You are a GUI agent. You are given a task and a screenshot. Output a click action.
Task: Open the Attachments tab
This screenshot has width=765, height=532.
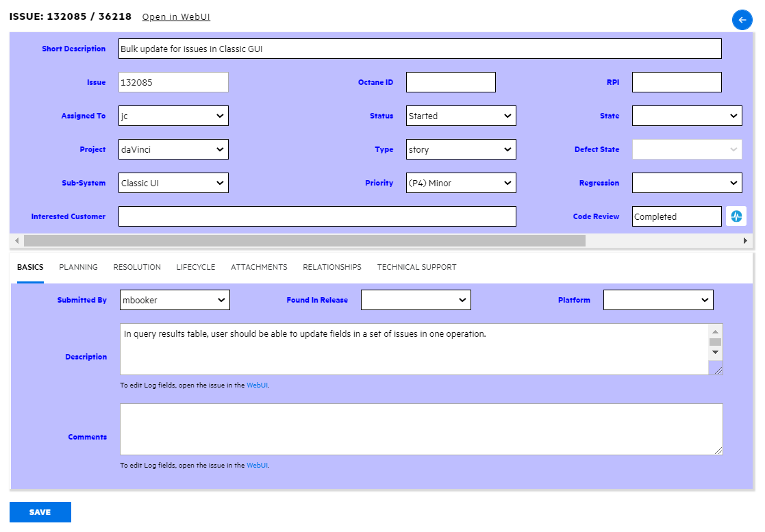259,267
